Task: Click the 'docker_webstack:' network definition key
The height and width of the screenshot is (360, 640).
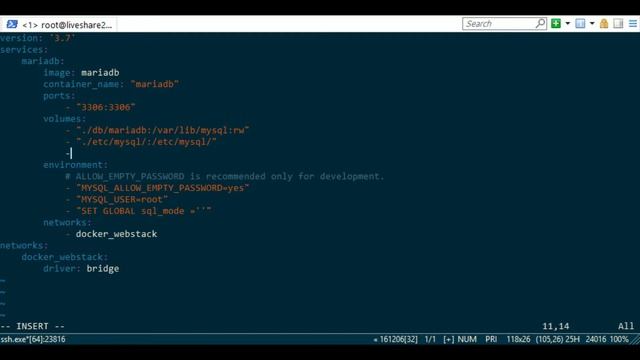Action: [64, 257]
